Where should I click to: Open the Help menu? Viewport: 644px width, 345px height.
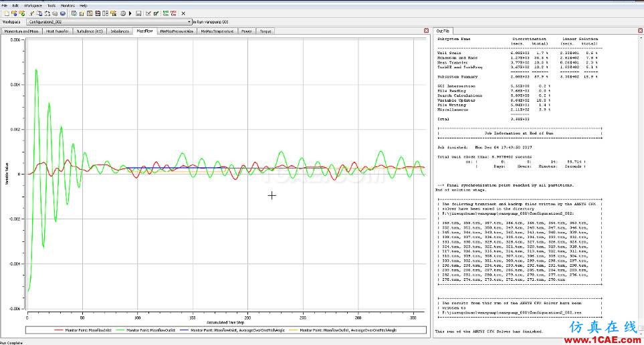(x=84, y=6)
